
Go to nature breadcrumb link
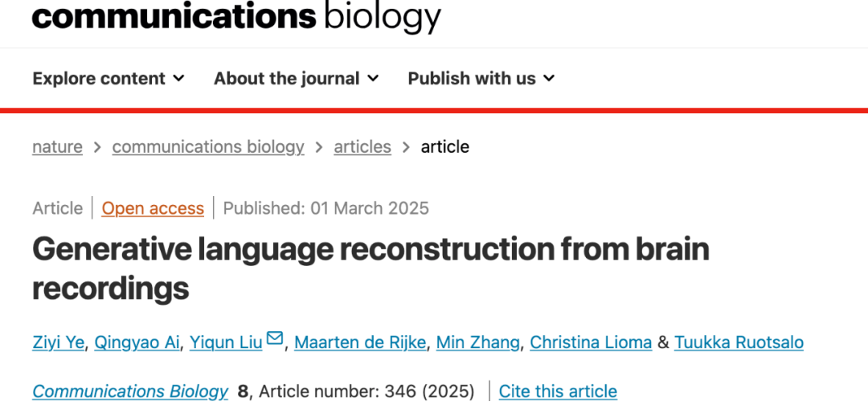pos(58,147)
